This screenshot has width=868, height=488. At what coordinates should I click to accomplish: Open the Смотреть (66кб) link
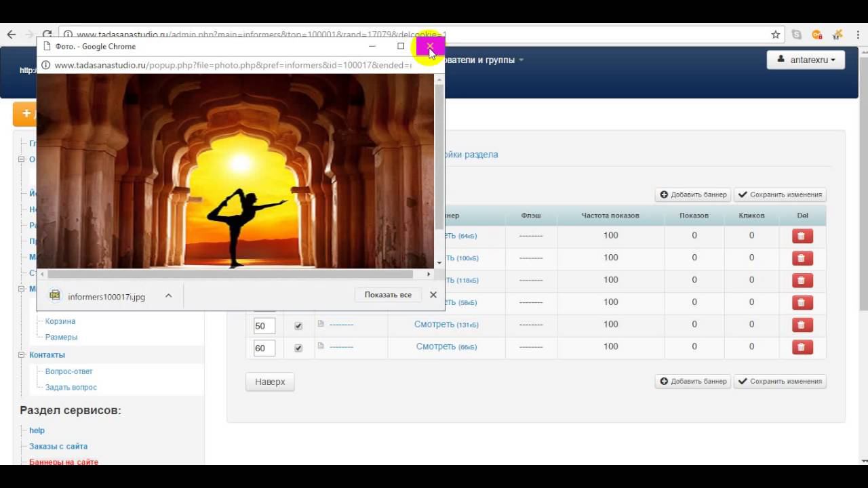coord(446,346)
